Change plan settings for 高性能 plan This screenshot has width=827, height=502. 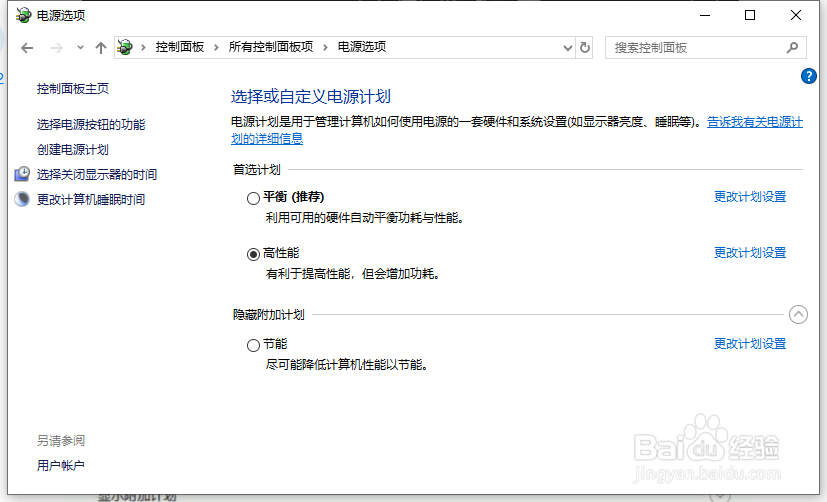[750, 253]
